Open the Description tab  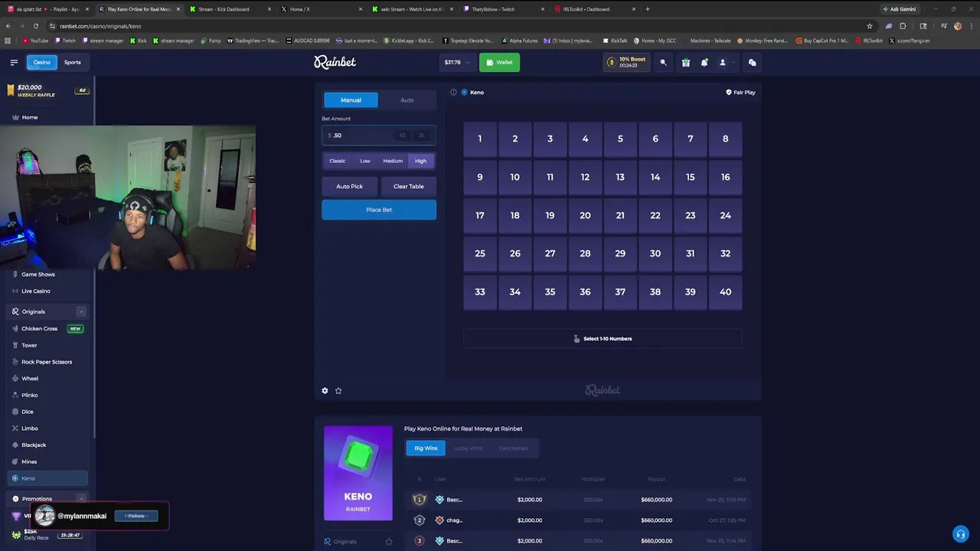514,448
